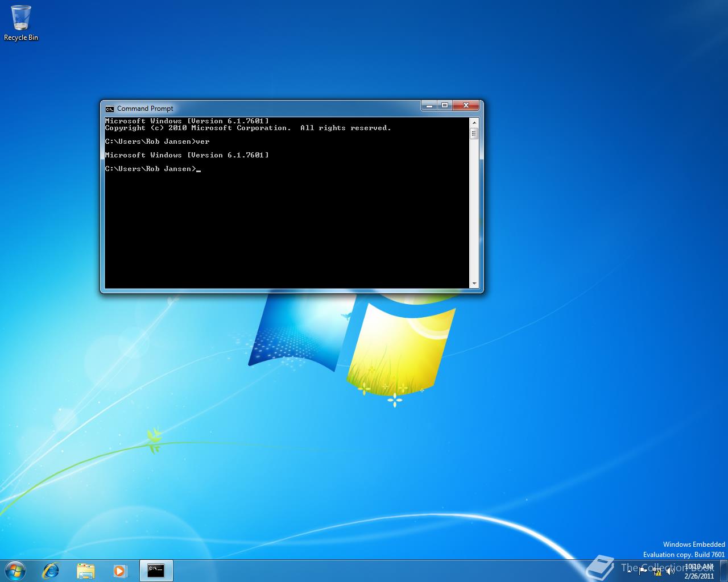
Task: Select the Command Prompt taskbar button
Action: coord(156,571)
